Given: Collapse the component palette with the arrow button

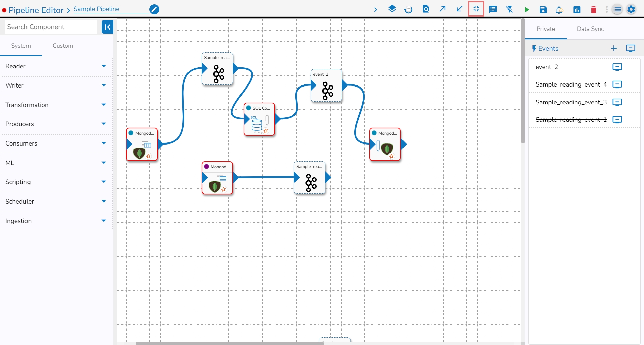Looking at the screenshot, I should point(107,27).
